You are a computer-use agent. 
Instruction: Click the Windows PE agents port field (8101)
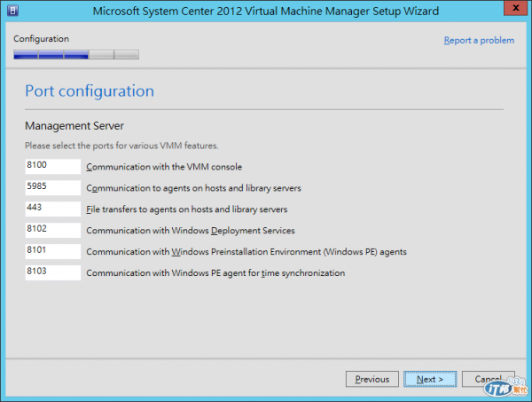pos(52,251)
